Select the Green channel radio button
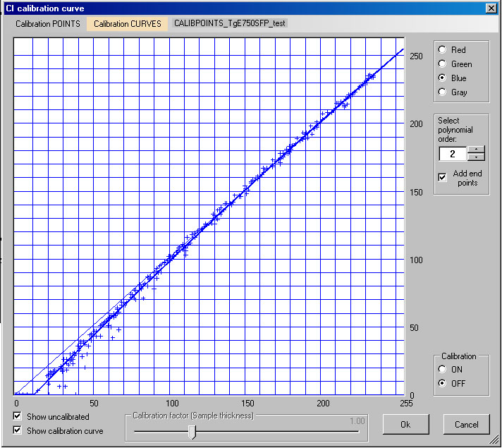502x448 pixels. 443,63
